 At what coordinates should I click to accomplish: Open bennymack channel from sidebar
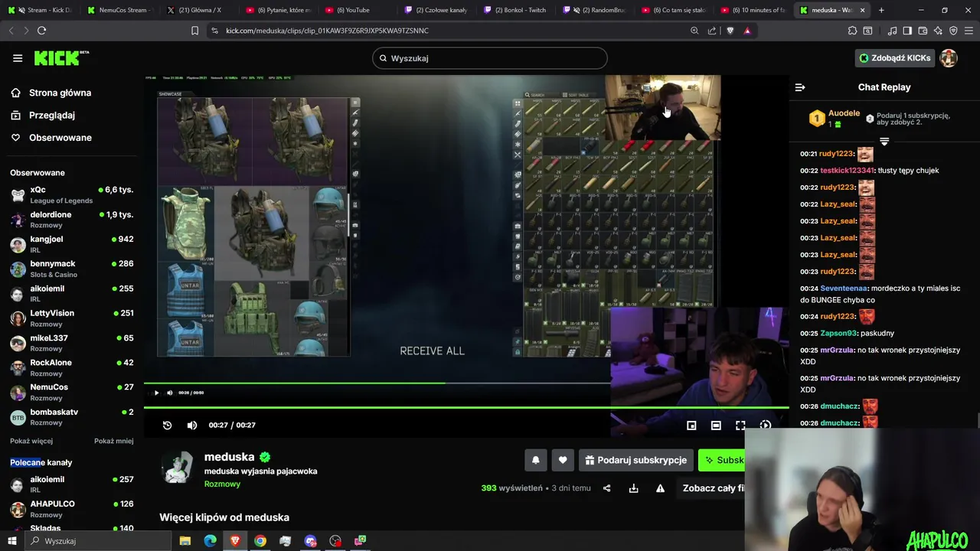click(x=72, y=269)
